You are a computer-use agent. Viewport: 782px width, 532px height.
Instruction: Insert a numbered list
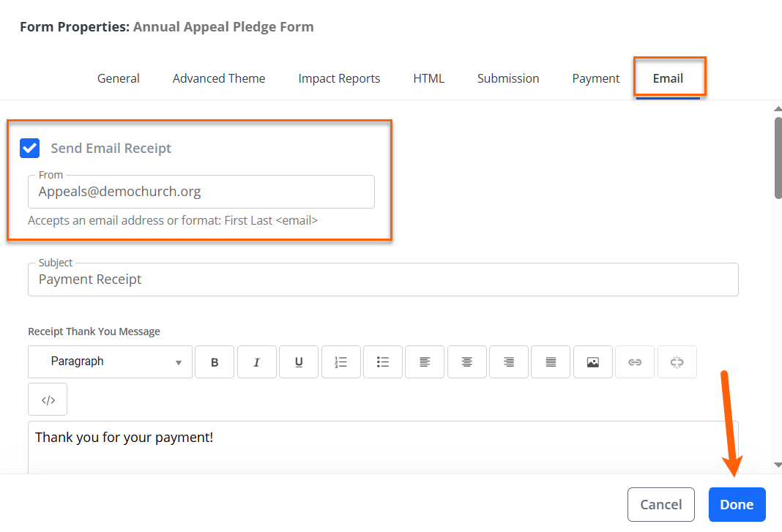point(340,362)
